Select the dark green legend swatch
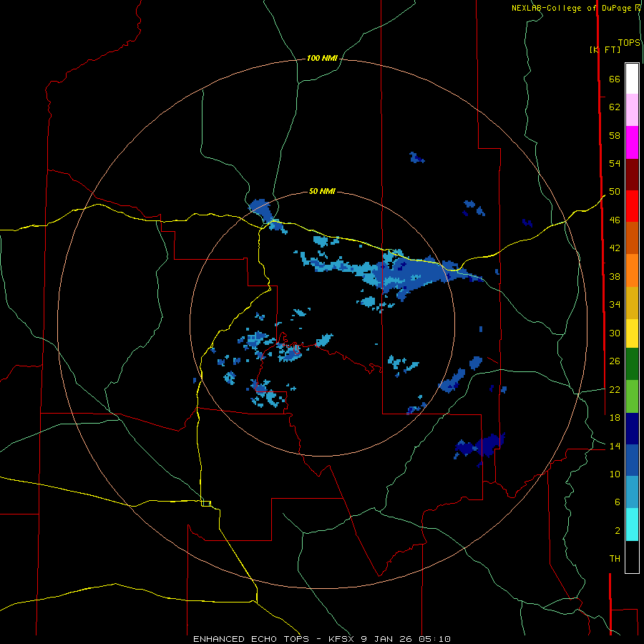The width and height of the screenshot is (644, 644). click(632, 364)
